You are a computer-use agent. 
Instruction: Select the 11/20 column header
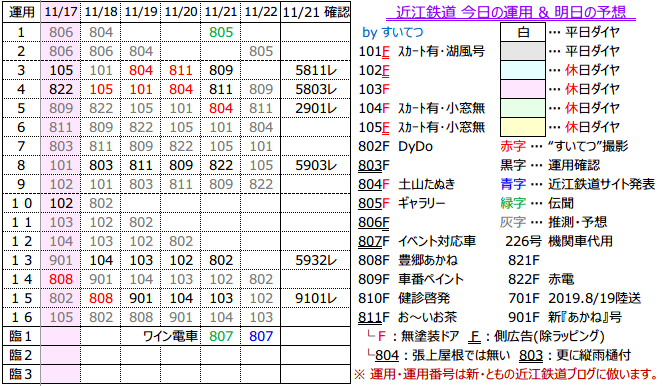[181, 12]
